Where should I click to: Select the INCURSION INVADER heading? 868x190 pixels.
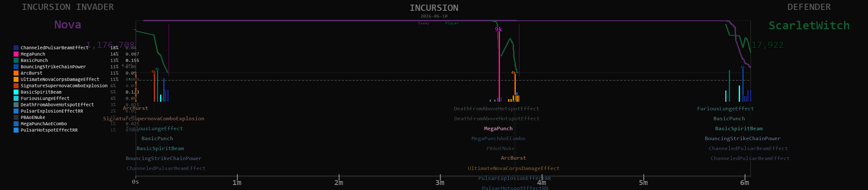tap(68, 7)
